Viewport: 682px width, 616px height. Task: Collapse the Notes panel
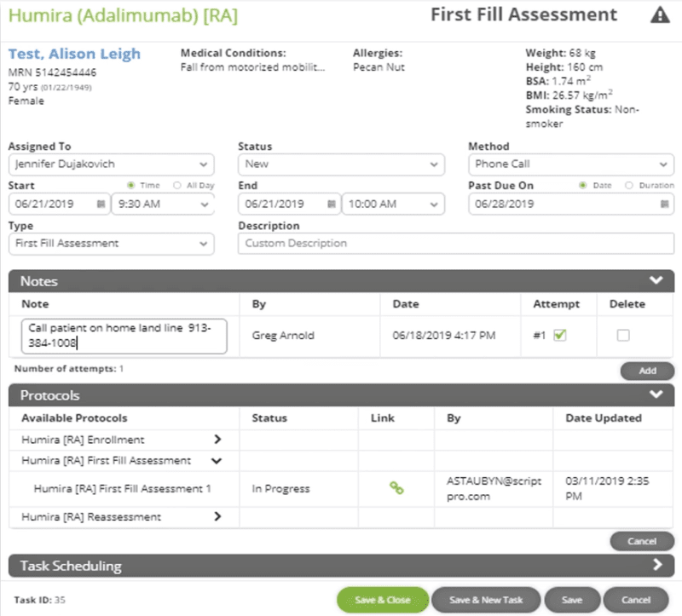pyautogui.click(x=656, y=281)
